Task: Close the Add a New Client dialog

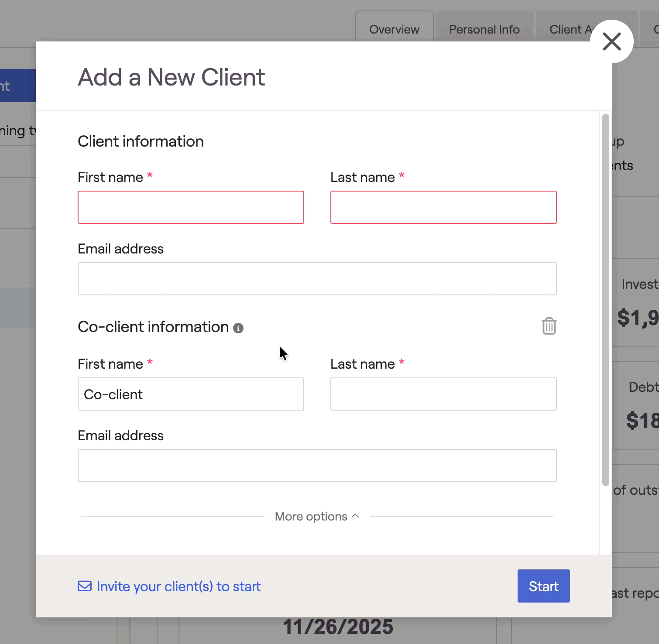Action: [x=611, y=42]
